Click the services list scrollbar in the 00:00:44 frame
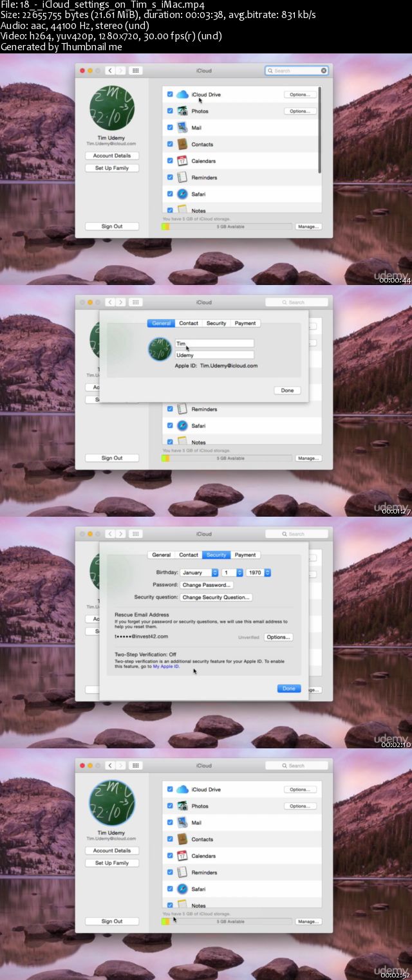Screen dimensions: 412x980 (x=319, y=129)
